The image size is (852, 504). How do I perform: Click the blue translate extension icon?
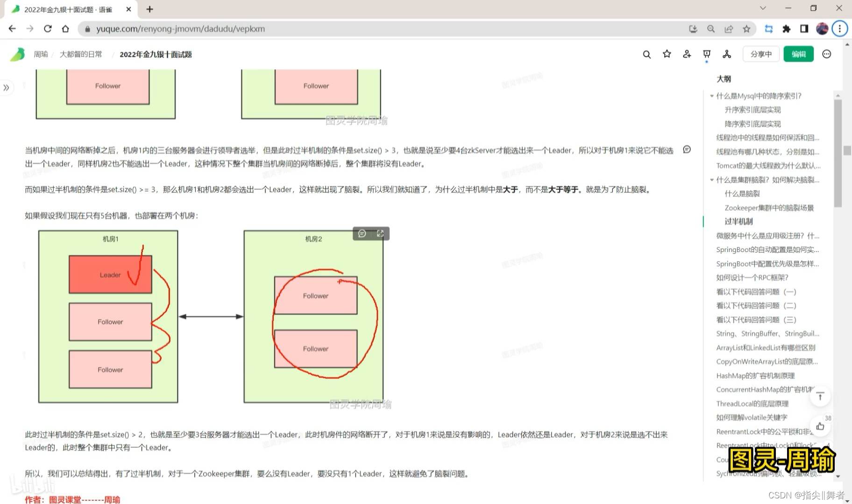[769, 29]
